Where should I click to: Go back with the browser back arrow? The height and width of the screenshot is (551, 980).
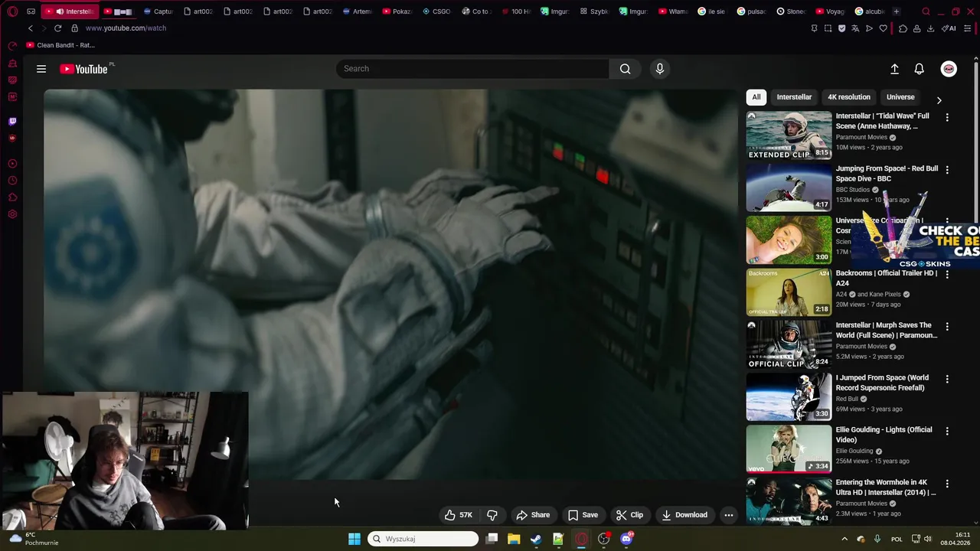point(31,28)
